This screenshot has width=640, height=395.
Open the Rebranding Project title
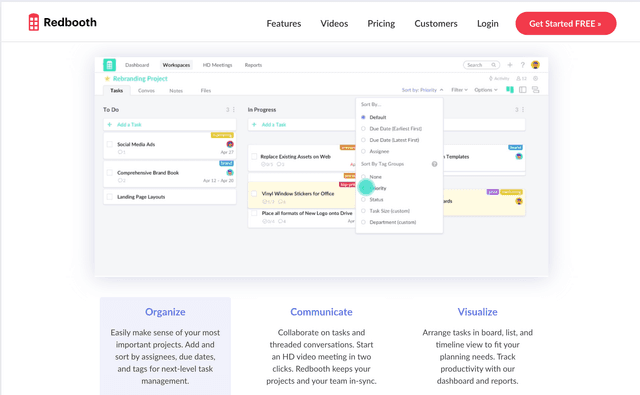(x=140, y=78)
